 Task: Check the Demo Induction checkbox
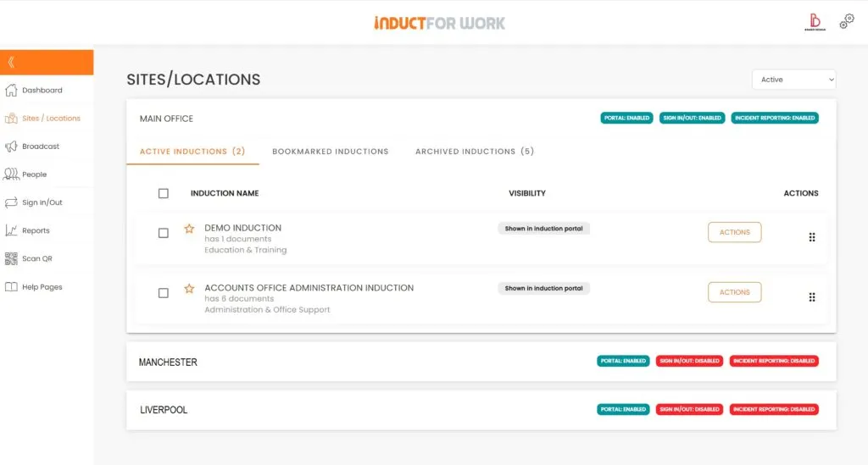coord(164,233)
